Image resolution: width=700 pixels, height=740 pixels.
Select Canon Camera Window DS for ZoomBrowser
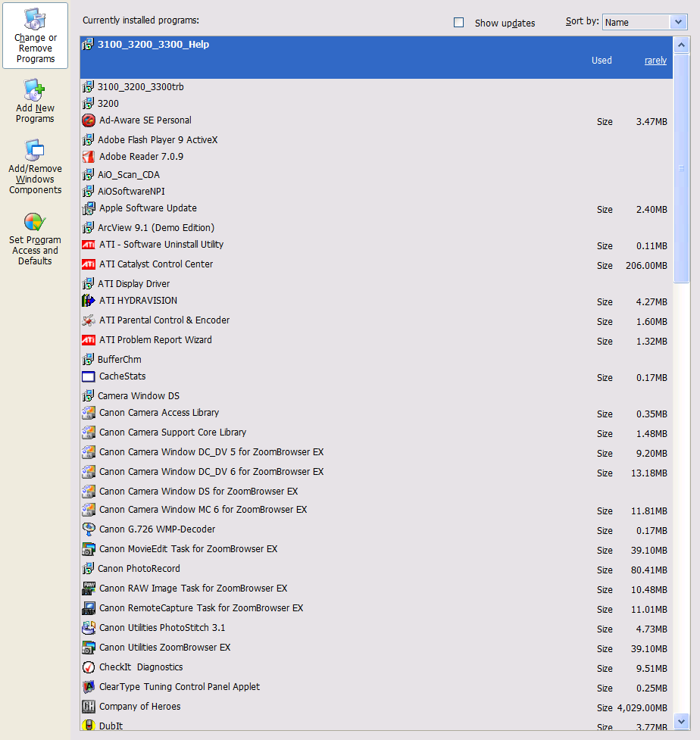(377, 492)
